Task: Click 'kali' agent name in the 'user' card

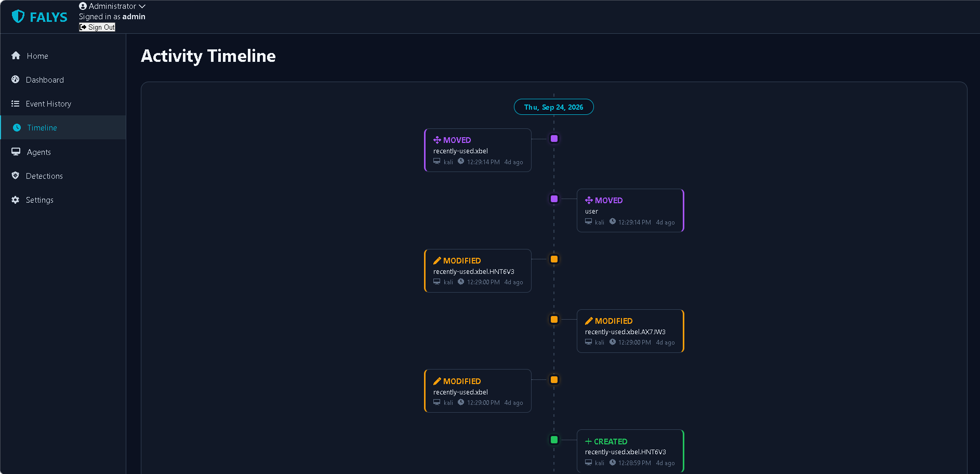Action: point(600,222)
